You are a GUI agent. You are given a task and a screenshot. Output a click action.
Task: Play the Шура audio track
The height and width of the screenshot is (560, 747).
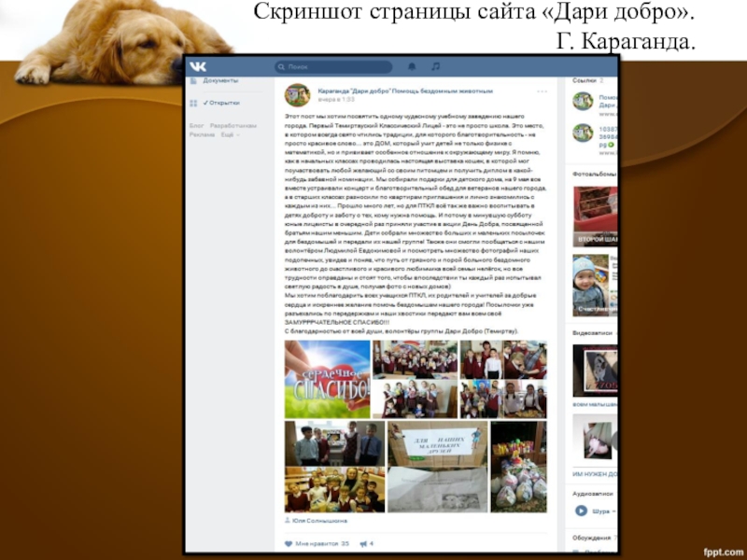click(x=581, y=511)
